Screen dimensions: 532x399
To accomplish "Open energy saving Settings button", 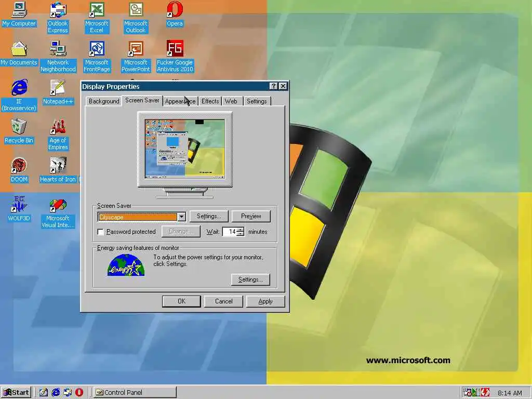I will pyautogui.click(x=250, y=280).
